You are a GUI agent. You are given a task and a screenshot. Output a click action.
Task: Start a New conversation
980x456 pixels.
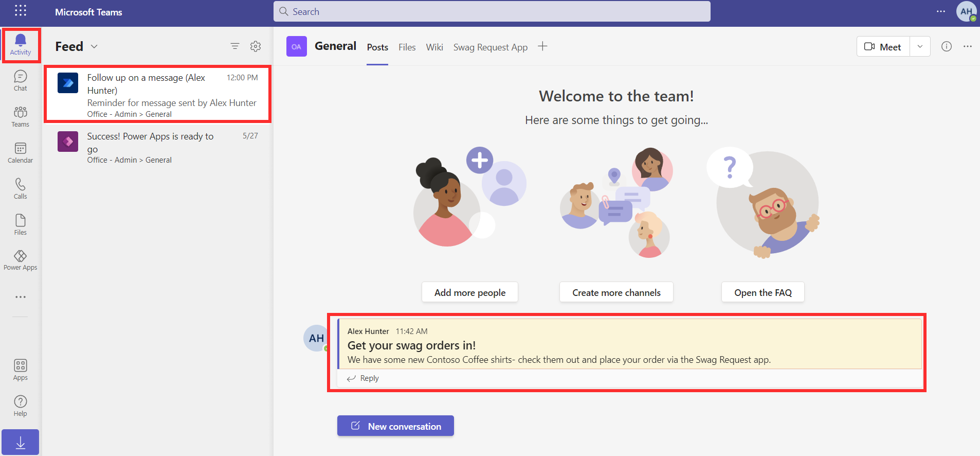pyautogui.click(x=395, y=426)
